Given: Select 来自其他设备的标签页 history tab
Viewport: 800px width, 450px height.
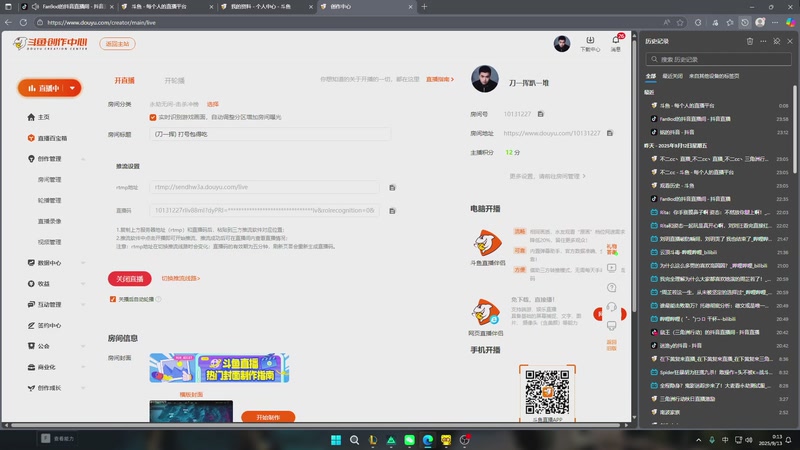Looking at the screenshot, I should point(714,76).
